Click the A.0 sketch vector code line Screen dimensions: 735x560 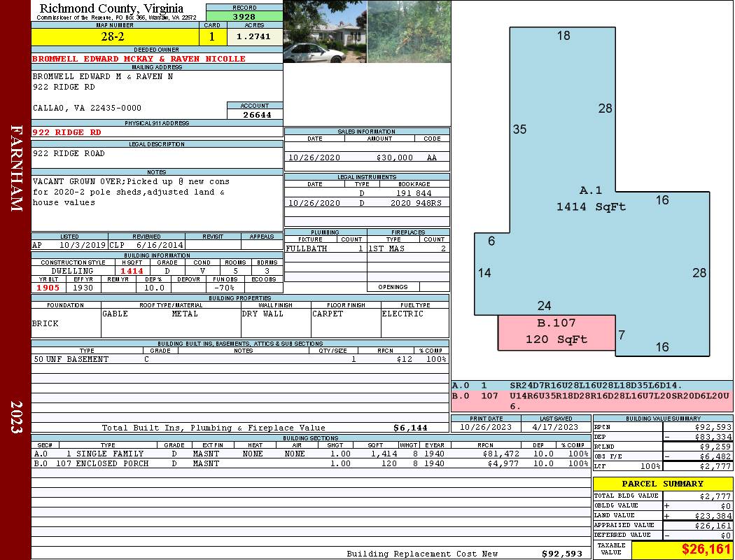pyautogui.click(x=592, y=386)
